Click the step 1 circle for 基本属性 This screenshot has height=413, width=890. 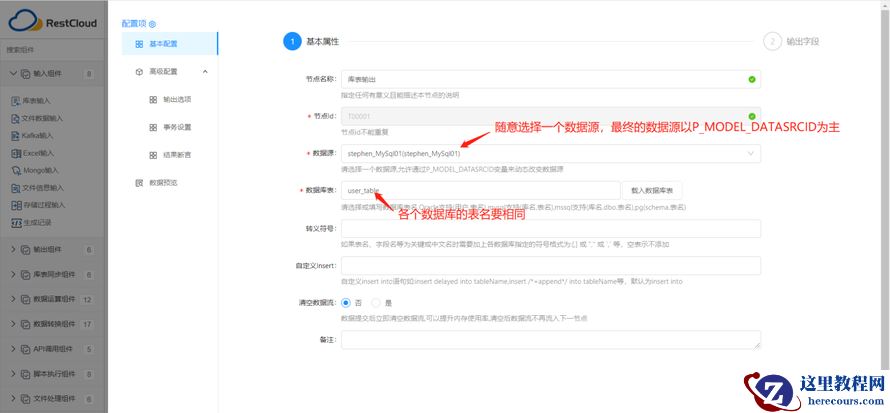[x=292, y=41]
